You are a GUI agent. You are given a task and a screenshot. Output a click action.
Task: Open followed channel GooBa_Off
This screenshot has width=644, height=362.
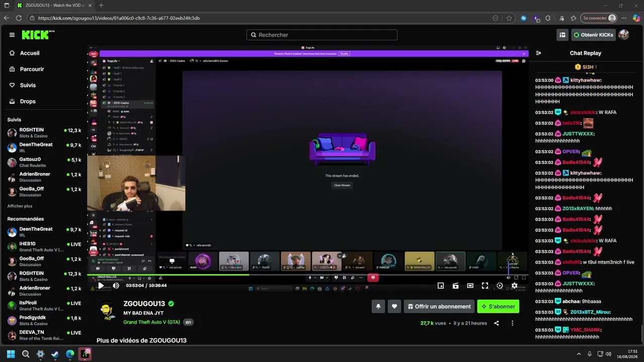[x=44, y=192]
